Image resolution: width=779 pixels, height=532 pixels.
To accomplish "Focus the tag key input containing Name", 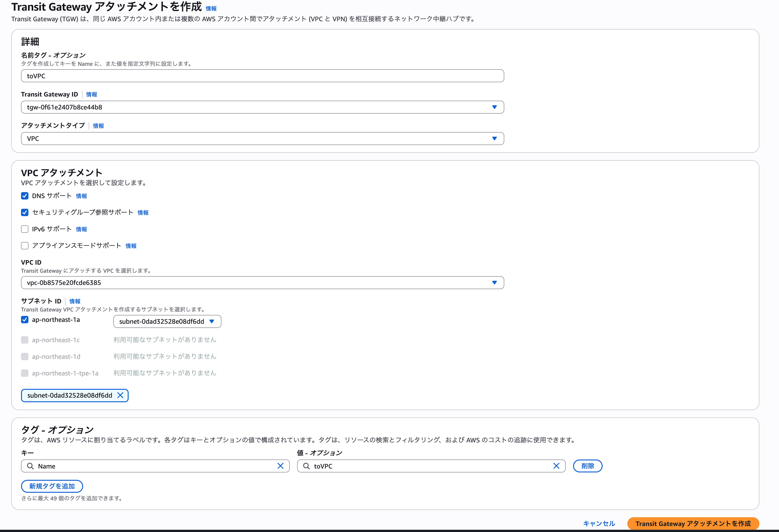I will 155,466.
